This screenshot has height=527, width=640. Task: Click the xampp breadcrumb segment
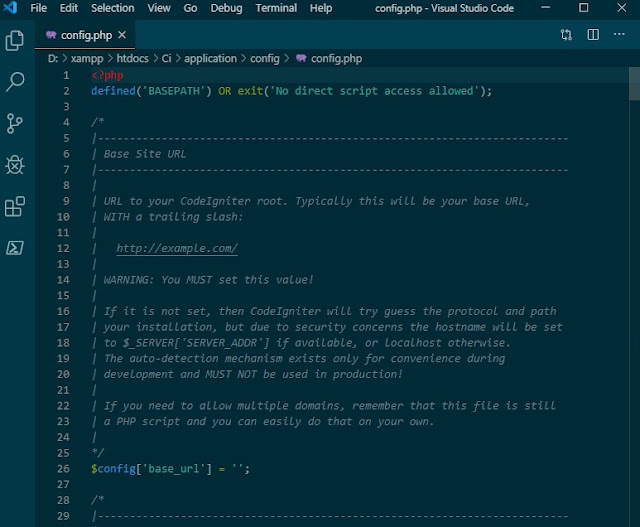pos(87,59)
